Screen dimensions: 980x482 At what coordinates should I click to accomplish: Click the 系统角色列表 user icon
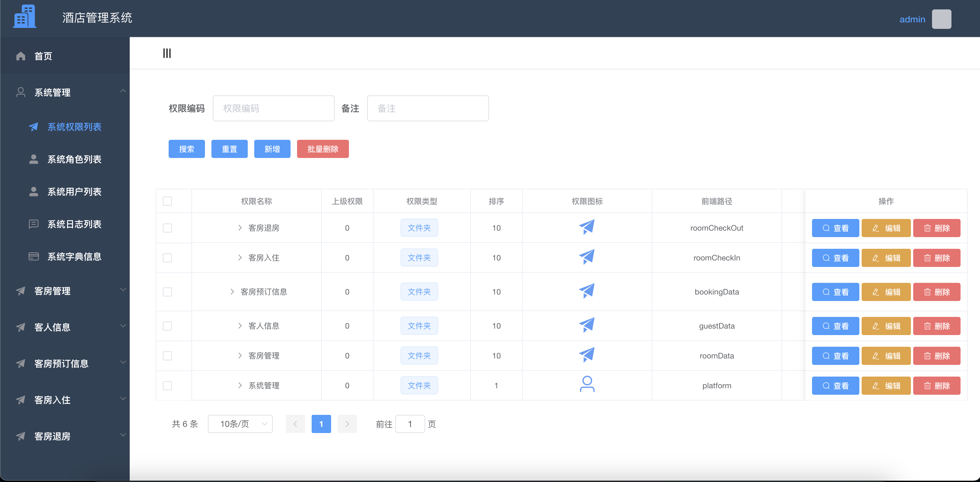coord(33,159)
